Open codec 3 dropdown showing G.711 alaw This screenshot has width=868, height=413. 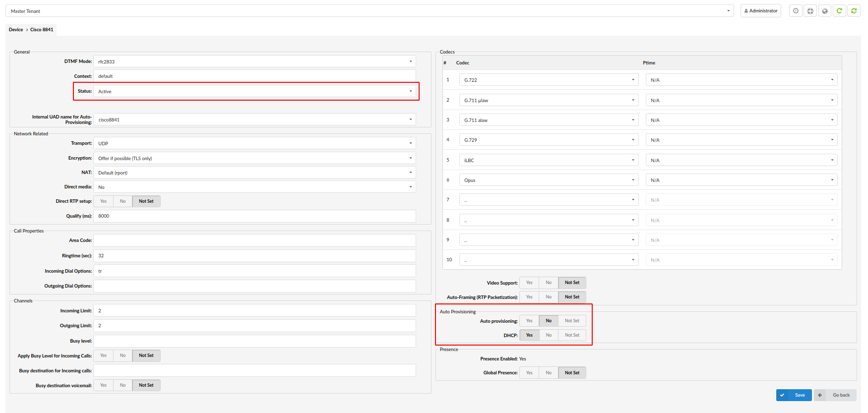(x=549, y=120)
